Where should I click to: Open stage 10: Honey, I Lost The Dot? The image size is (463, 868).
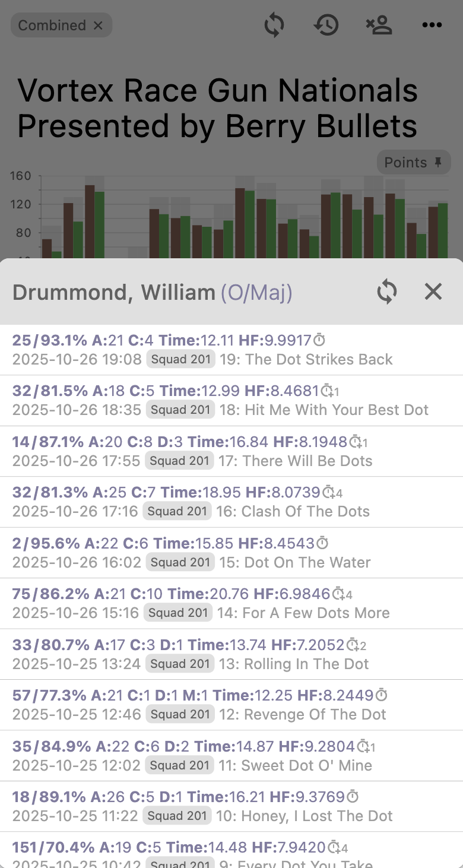click(x=304, y=816)
